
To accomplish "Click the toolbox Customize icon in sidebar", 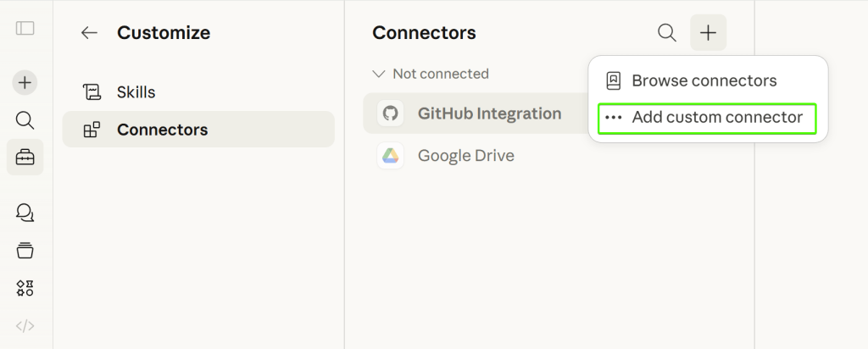I will tap(25, 158).
